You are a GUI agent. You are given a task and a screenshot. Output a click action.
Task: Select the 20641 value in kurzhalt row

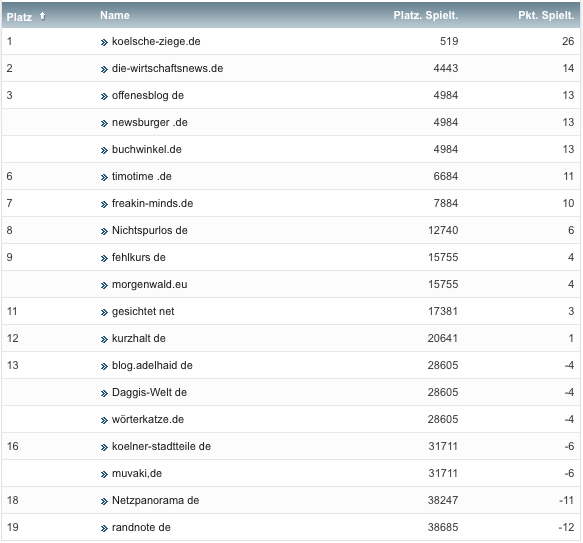443,338
